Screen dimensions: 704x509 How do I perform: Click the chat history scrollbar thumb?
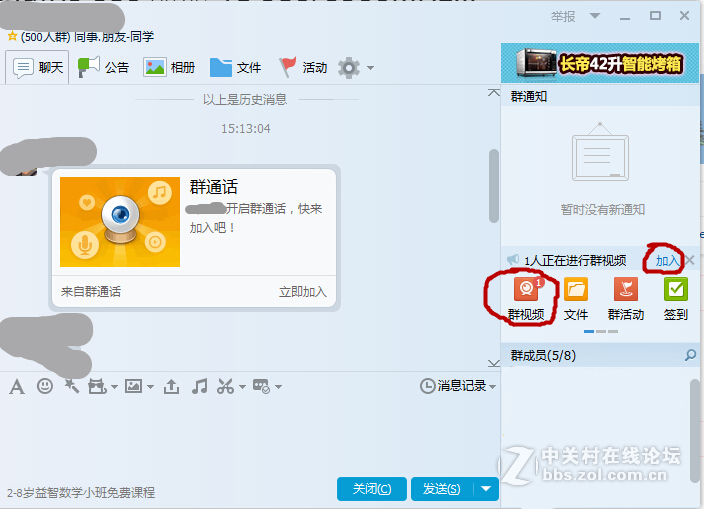[x=494, y=186]
